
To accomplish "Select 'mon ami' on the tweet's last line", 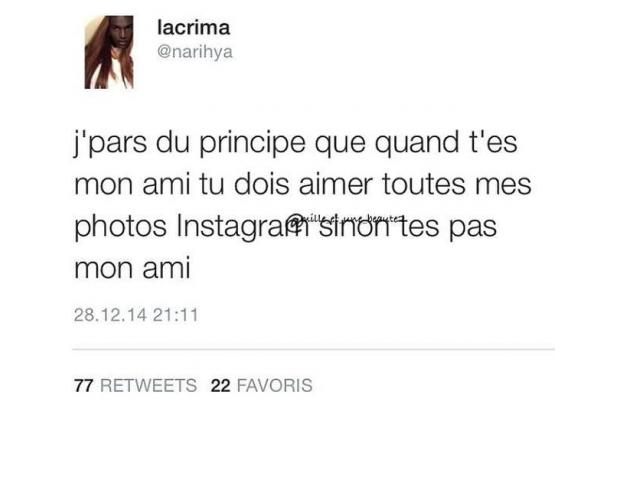I will point(132,268).
